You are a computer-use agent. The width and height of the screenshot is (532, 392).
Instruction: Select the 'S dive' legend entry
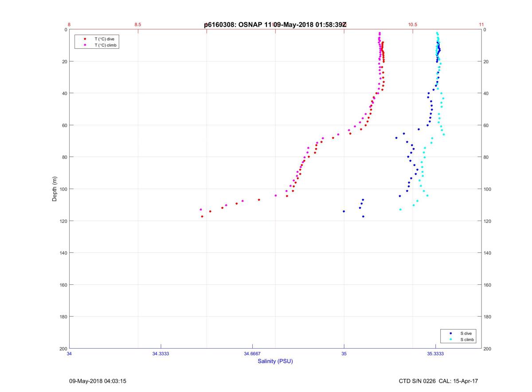[465, 333]
